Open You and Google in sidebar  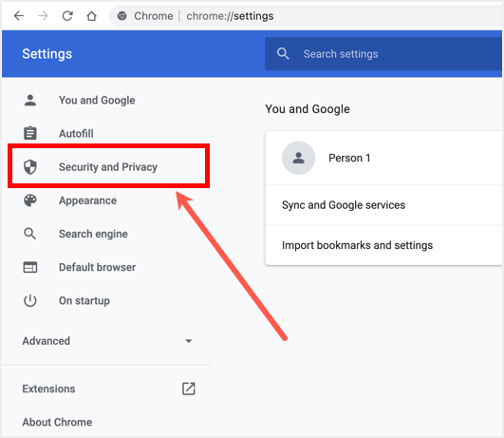coord(97,100)
